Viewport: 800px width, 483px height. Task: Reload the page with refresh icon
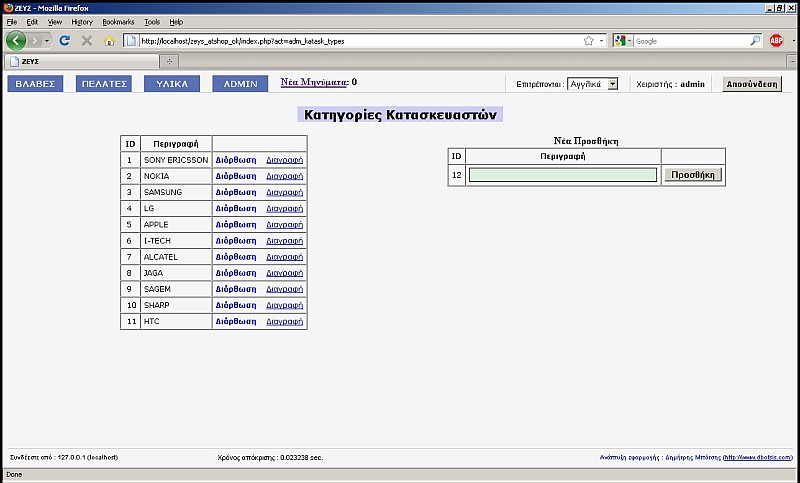click(65, 40)
